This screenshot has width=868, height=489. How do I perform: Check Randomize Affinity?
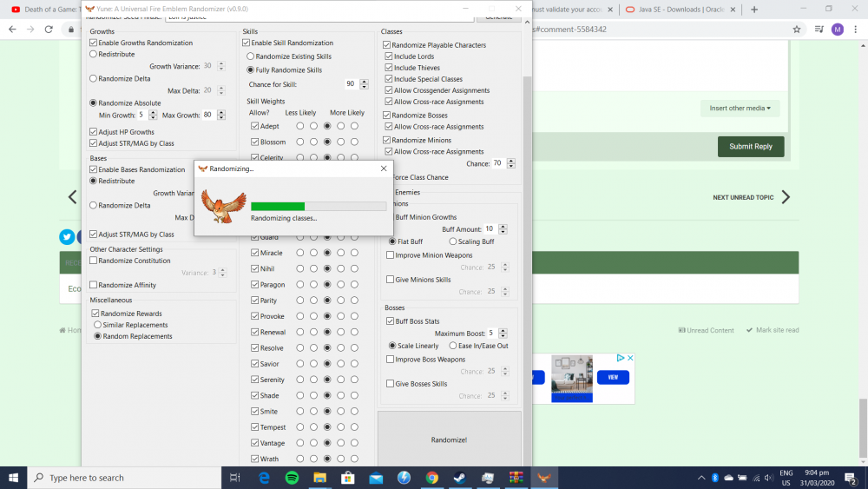point(94,285)
